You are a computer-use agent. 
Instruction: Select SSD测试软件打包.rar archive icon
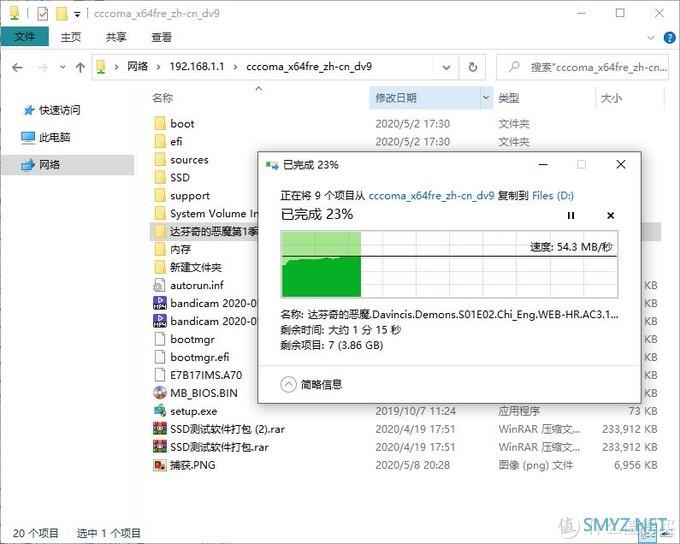click(160, 447)
